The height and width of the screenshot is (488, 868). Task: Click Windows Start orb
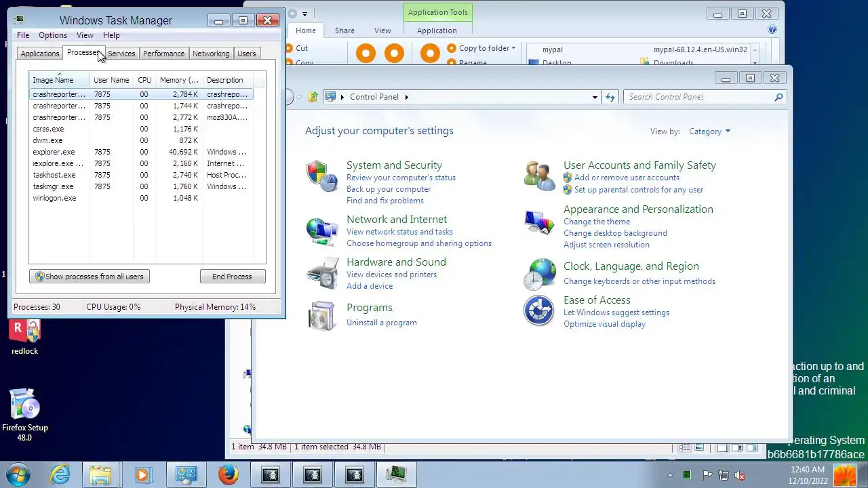[x=18, y=474]
